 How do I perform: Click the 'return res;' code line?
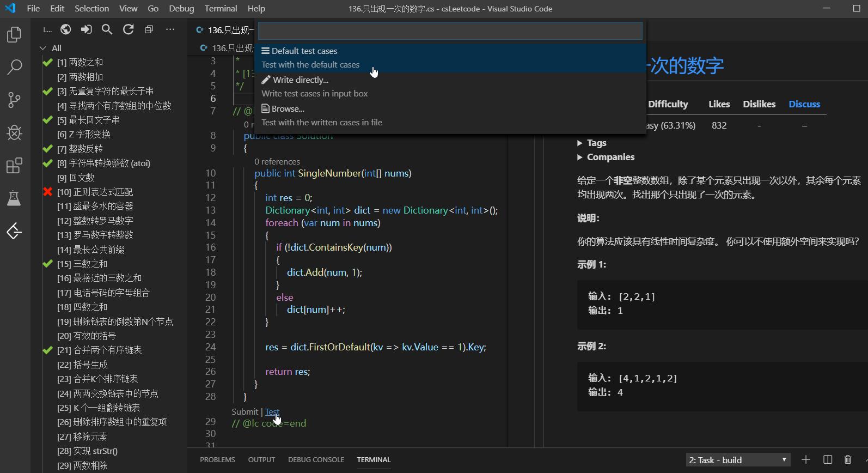288,372
